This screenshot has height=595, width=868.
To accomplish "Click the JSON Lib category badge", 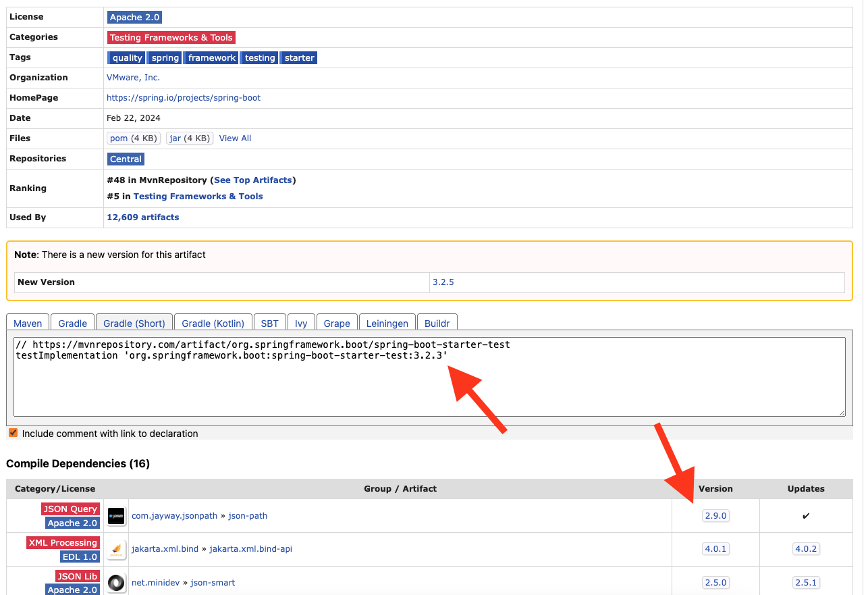I will tap(78, 577).
